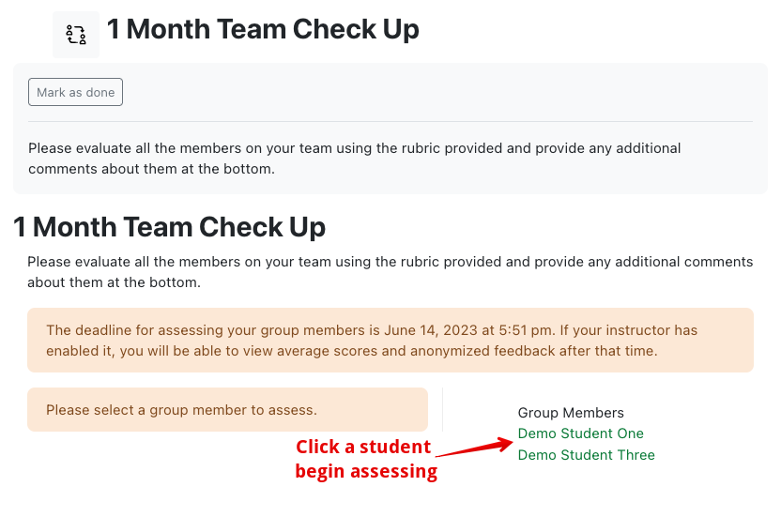Screen dimensions: 781x532
Task: Click the Group Members label
Action: (571, 413)
